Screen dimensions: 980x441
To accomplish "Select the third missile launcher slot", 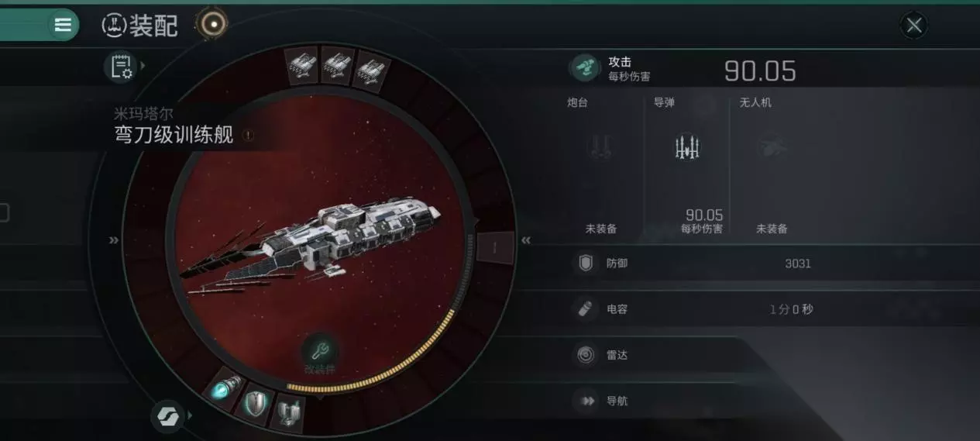I will pos(372,68).
